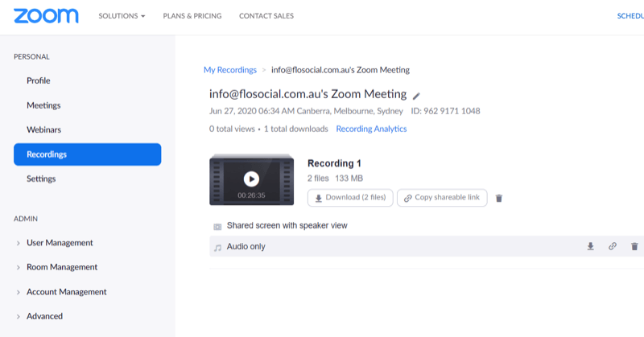Viewport: 644px width, 337px height.
Task: Click the 0 total views text
Action: pyautogui.click(x=232, y=129)
